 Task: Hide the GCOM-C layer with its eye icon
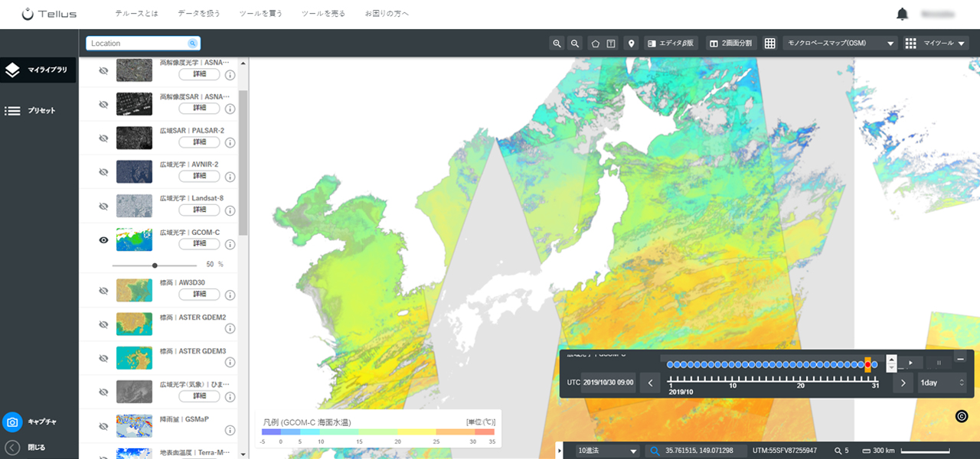103,239
